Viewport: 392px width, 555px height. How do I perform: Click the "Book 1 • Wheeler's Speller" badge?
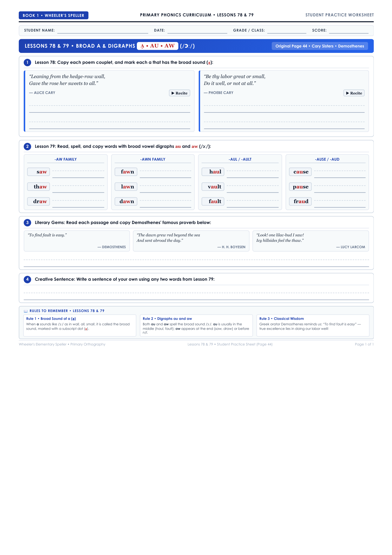54,15
